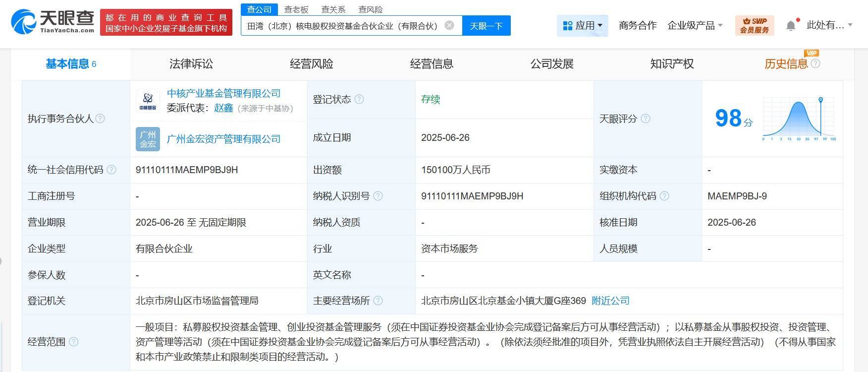Click the score distribution chart
This screenshot has width=868, height=372.
click(x=799, y=119)
